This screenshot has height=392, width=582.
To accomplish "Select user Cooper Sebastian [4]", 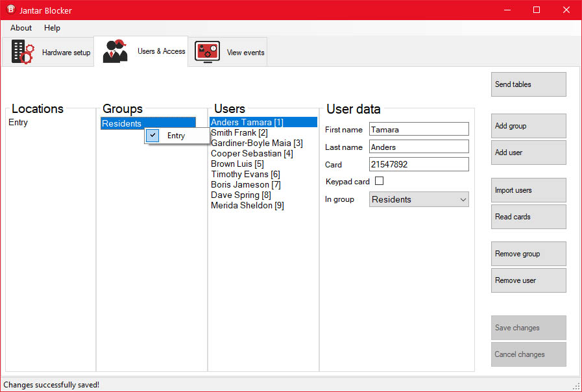I will tap(252, 153).
